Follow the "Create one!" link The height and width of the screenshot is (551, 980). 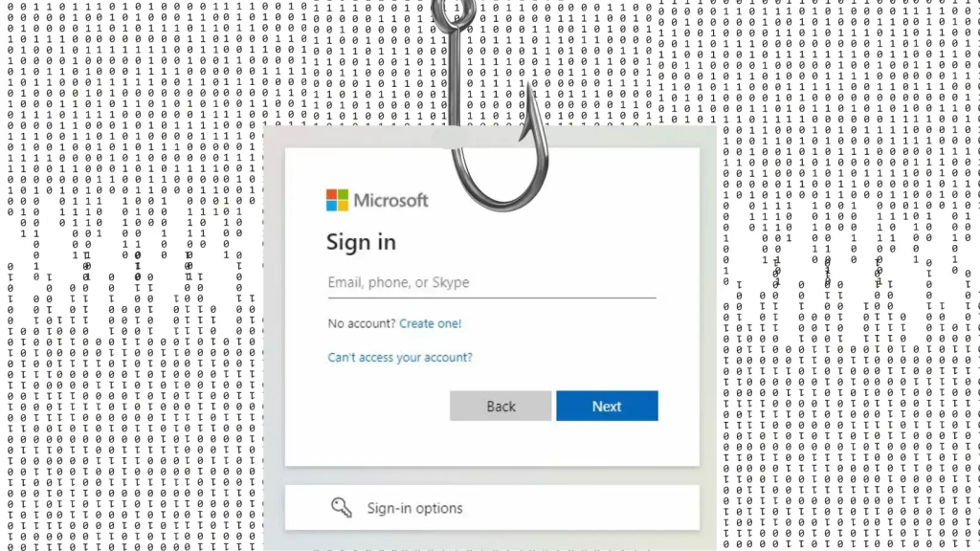[x=430, y=323]
